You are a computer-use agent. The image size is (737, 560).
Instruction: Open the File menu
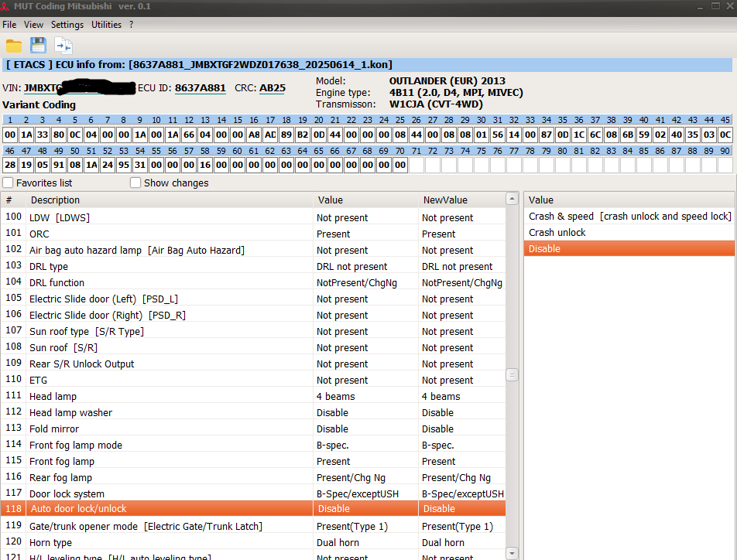[9, 25]
